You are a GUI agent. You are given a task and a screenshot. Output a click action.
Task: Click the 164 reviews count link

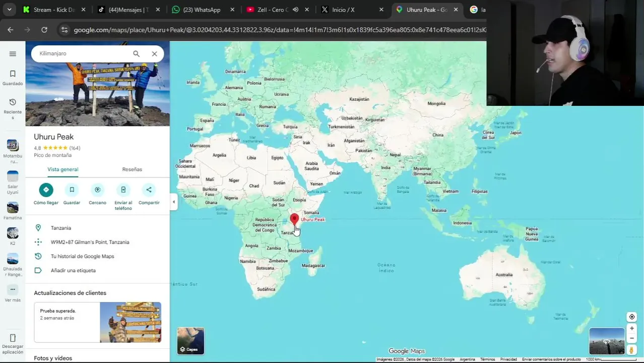75,148
